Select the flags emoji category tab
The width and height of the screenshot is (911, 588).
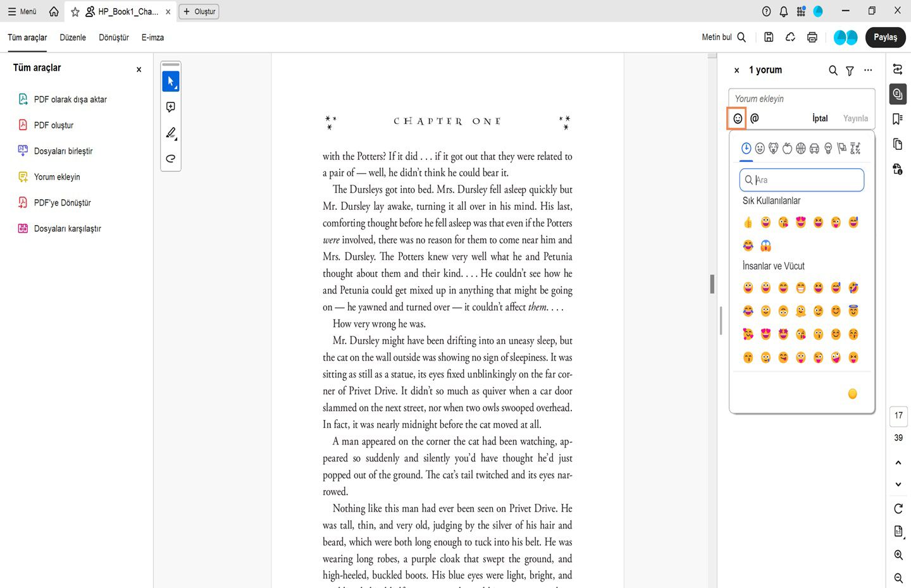click(842, 149)
